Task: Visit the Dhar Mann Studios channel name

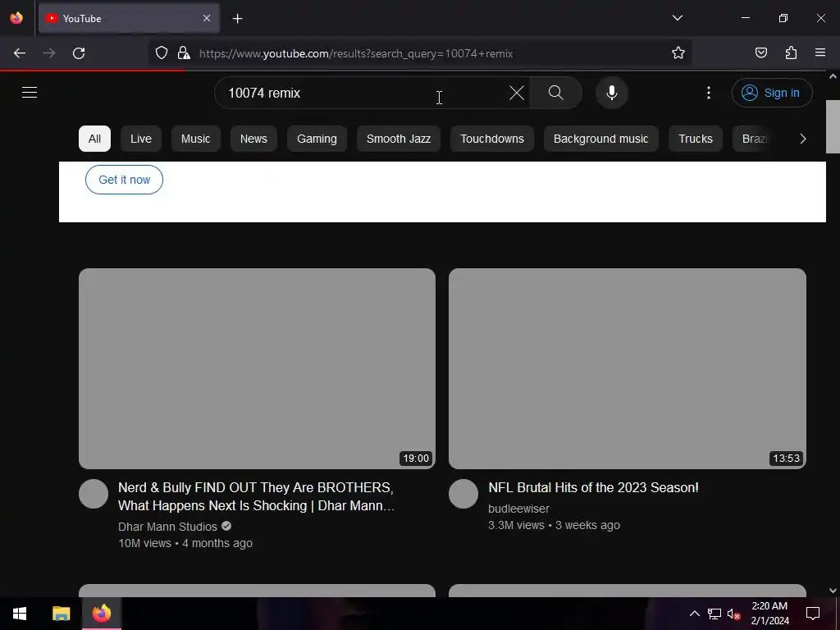Action: [x=167, y=527]
